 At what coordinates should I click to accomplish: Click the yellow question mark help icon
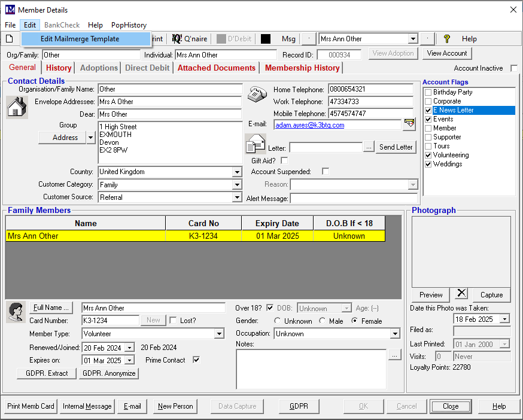[446, 39]
